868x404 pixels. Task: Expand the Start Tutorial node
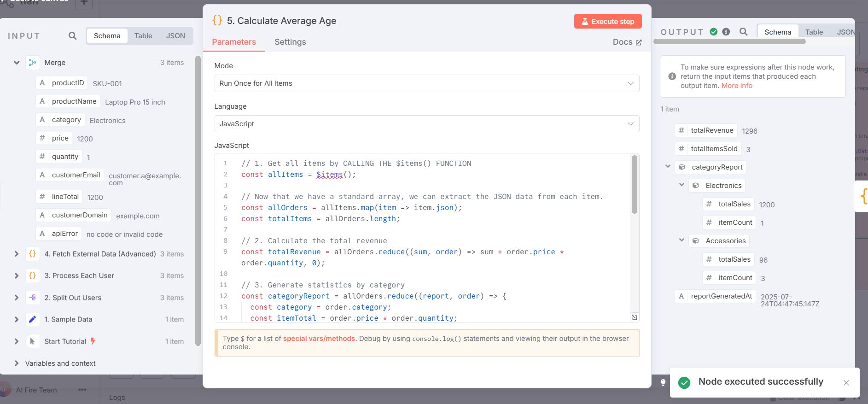coord(17,341)
